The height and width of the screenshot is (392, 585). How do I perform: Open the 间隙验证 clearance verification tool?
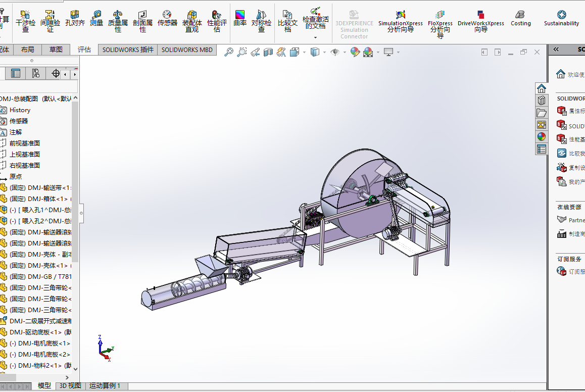click(x=50, y=21)
